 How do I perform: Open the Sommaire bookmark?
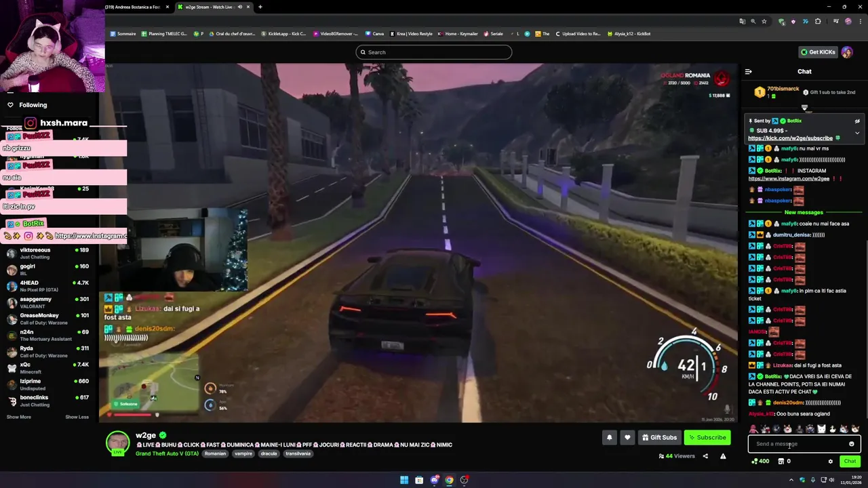pos(123,34)
